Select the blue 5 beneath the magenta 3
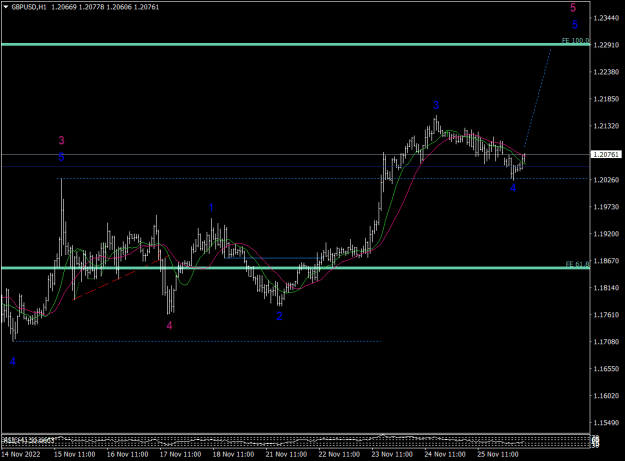Viewport: 625px width, 461px height. tap(61, 157)
